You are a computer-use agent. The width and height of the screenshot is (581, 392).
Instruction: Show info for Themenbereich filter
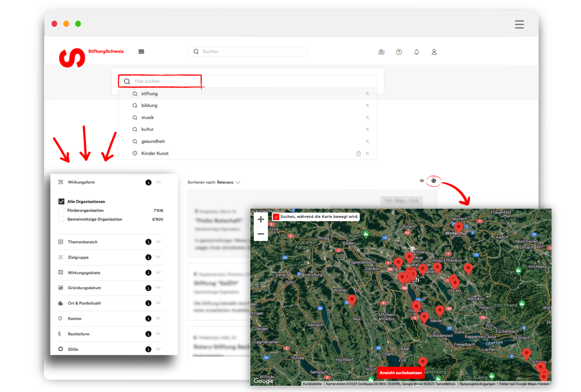148,242
